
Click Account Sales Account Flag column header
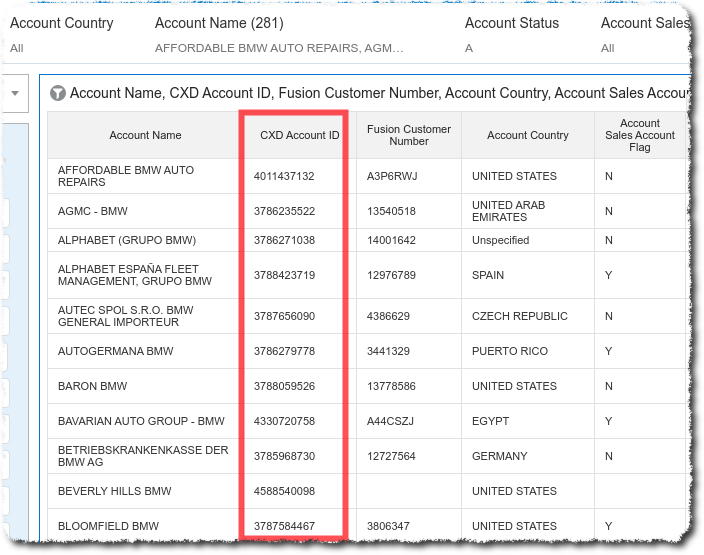[x=640, y=135]
